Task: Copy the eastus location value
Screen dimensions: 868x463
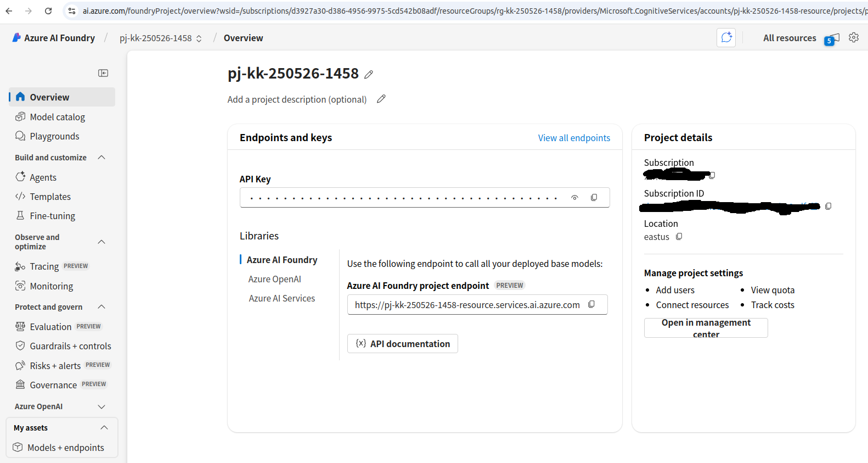Action: [679, 237]
